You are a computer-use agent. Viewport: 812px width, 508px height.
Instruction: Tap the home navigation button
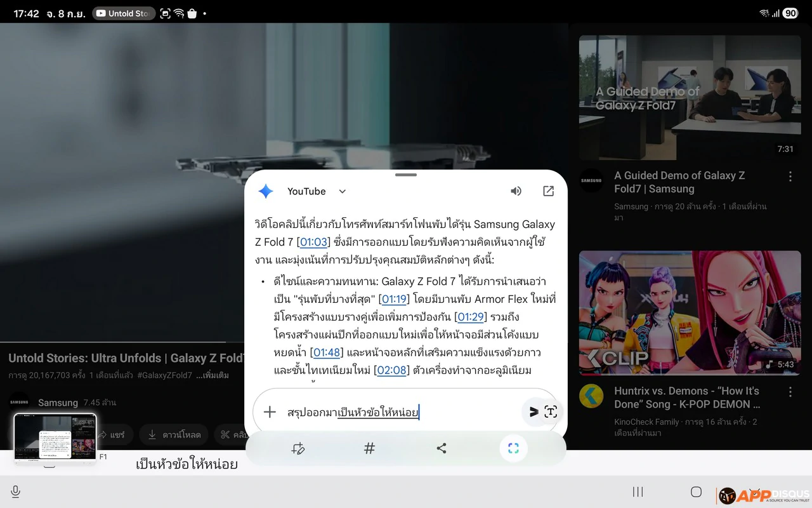point(696,492)
